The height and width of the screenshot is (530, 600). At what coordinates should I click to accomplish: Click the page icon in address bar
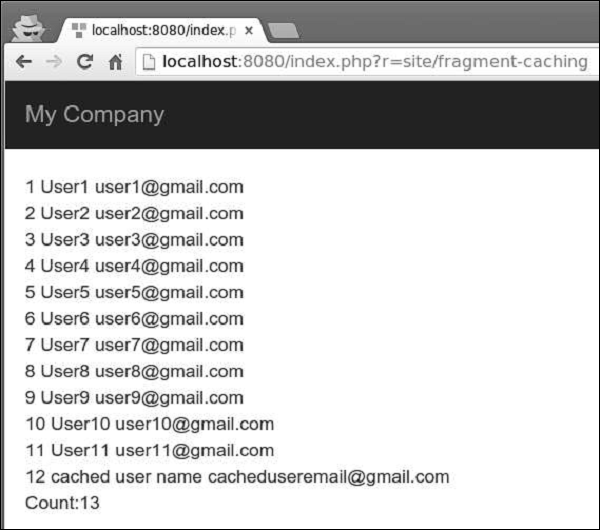pos(148,62)
